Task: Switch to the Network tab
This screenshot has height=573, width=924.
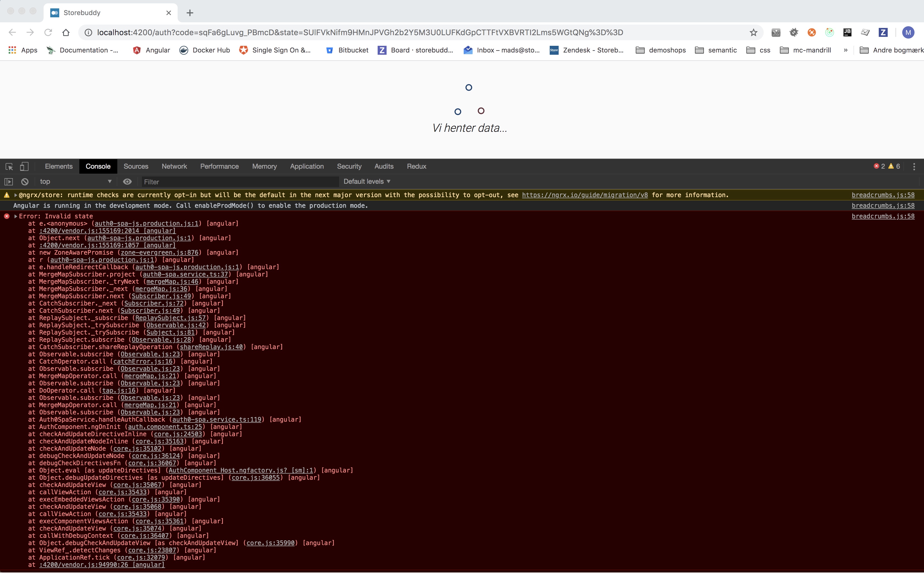Action: click(174, 166)
